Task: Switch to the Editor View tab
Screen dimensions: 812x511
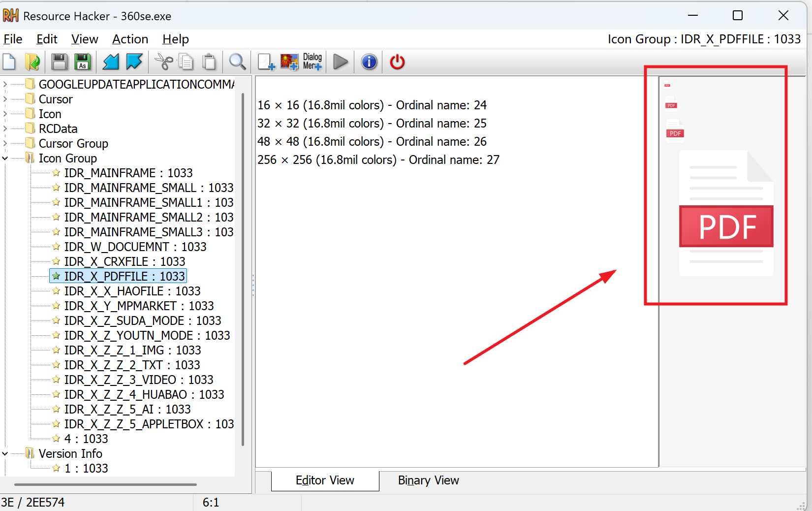Action: pyautogui.click(x=325, y=480)
